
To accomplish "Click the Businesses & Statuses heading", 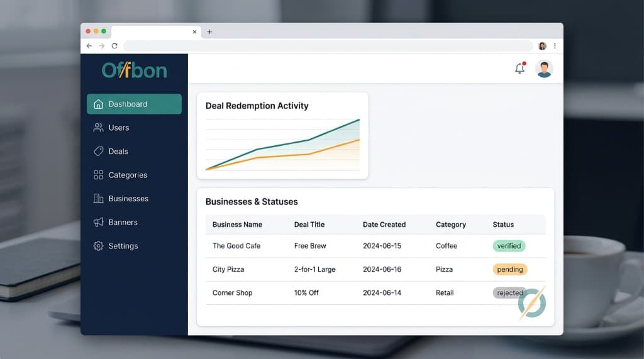I will pos(252,202).
